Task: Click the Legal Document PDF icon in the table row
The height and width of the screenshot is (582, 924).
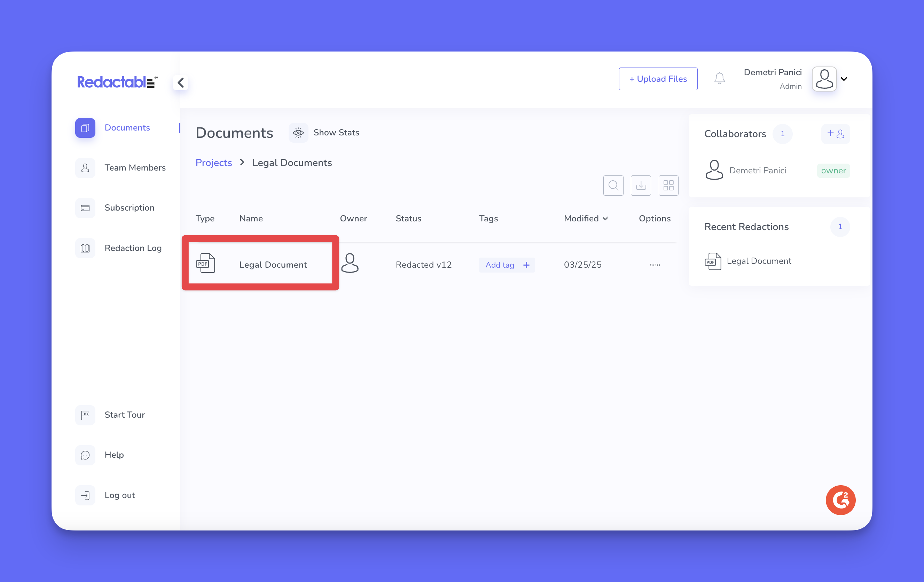Action: [206, 264]
